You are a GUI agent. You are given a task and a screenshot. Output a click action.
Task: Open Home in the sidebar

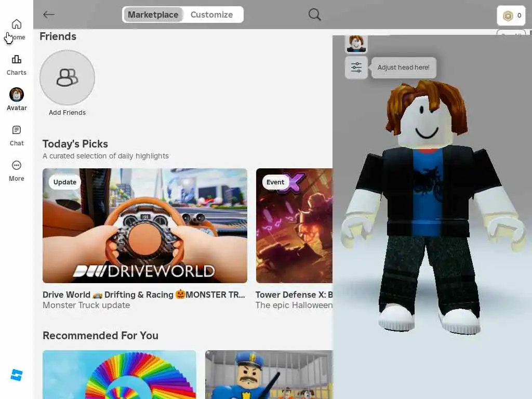tap(16, 30)
